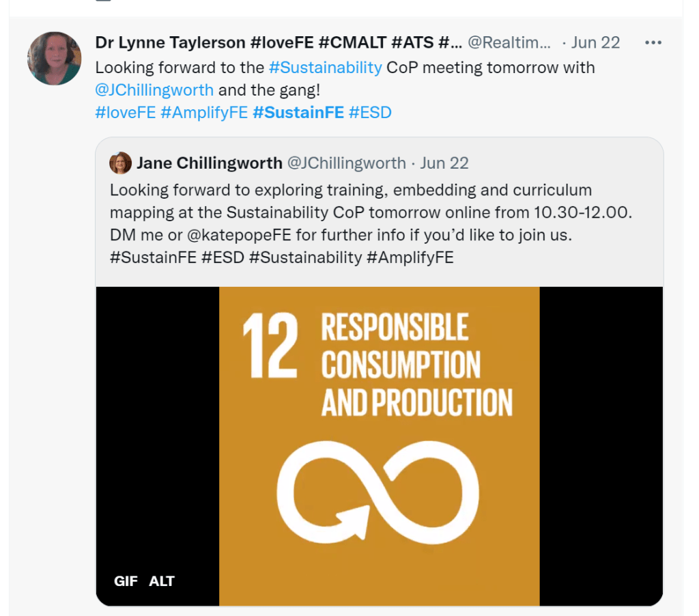Open the #ESD hashtag
The width and height of the screenshot is (699, 616).
[x=369, y=112]
